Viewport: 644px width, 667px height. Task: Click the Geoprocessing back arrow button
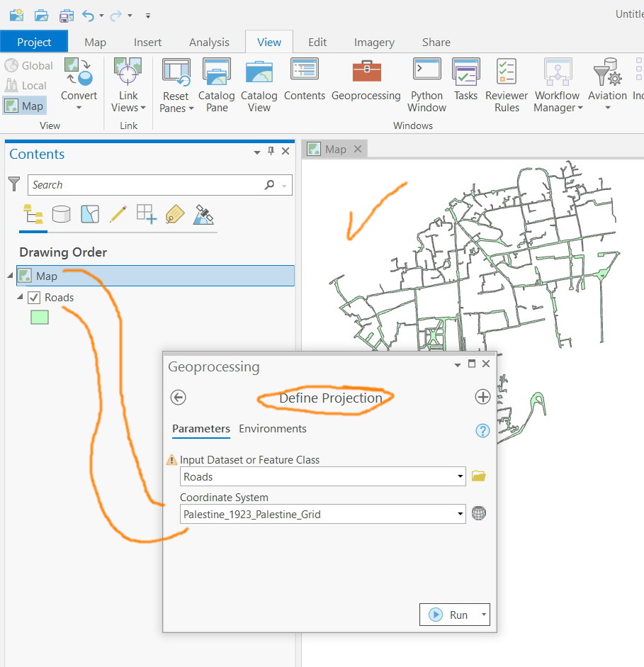[178, 398]
